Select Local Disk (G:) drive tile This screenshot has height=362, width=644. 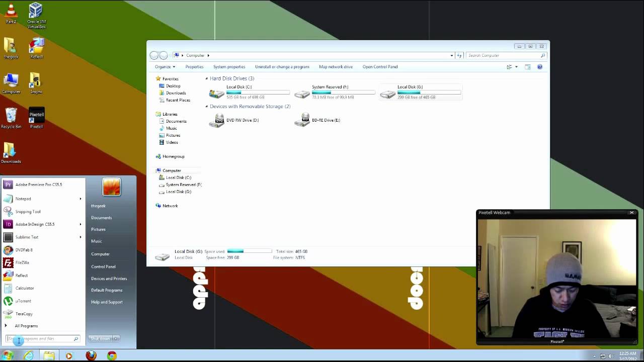point(421,92)
